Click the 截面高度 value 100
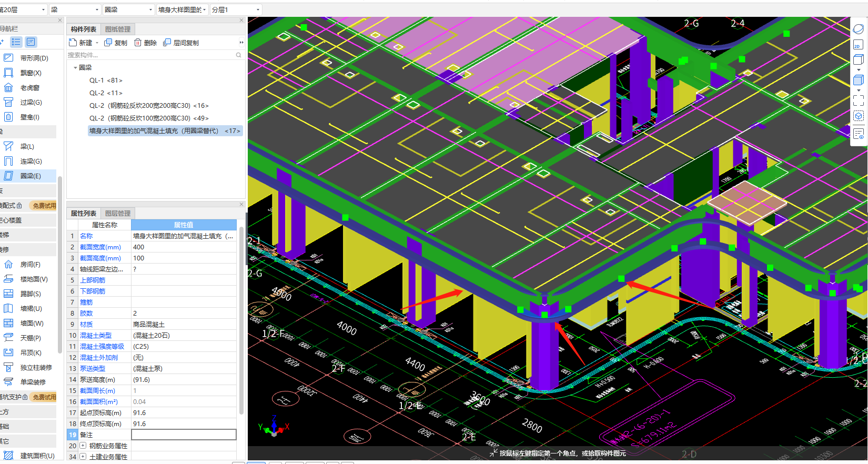This screenshot has width=868, height=464. click(184, 258)
